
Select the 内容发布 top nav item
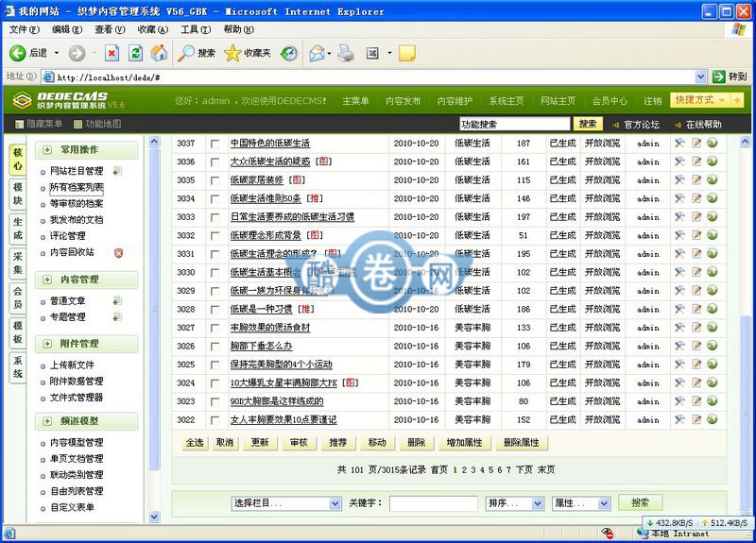click(404, 101)
